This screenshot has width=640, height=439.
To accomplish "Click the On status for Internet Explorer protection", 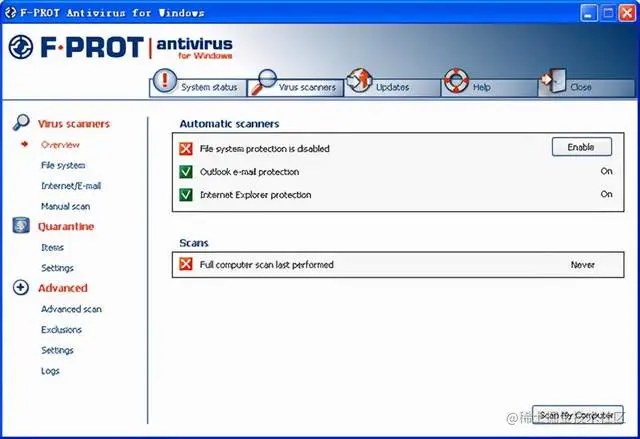I will (606, 194).
